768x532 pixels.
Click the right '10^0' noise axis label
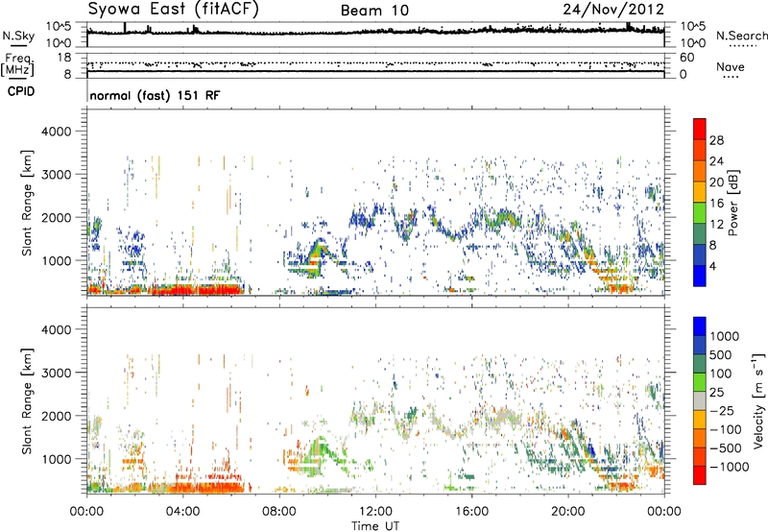click(x=692, y=43)
